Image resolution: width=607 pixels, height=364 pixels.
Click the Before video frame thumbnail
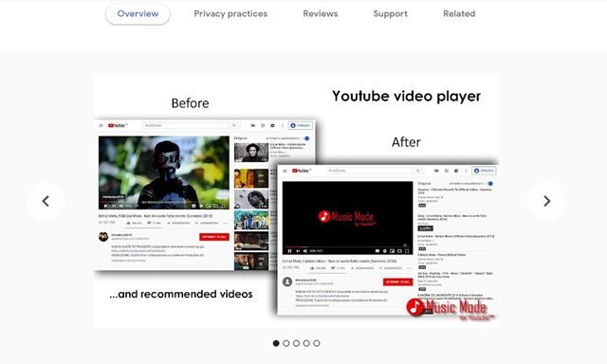164,173
